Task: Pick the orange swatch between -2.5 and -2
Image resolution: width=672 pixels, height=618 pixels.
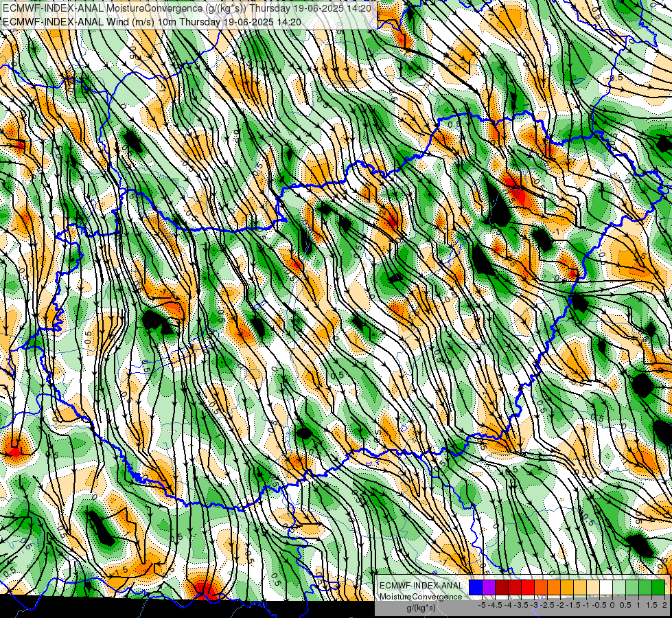Action: pyautogui.click(x=554, y=587)
